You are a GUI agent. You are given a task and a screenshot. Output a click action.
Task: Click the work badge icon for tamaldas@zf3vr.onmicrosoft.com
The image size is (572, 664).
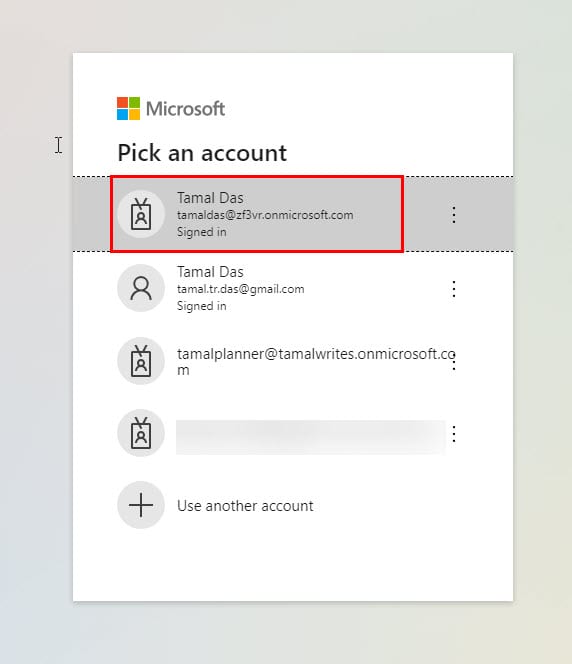tap(141, 214)
